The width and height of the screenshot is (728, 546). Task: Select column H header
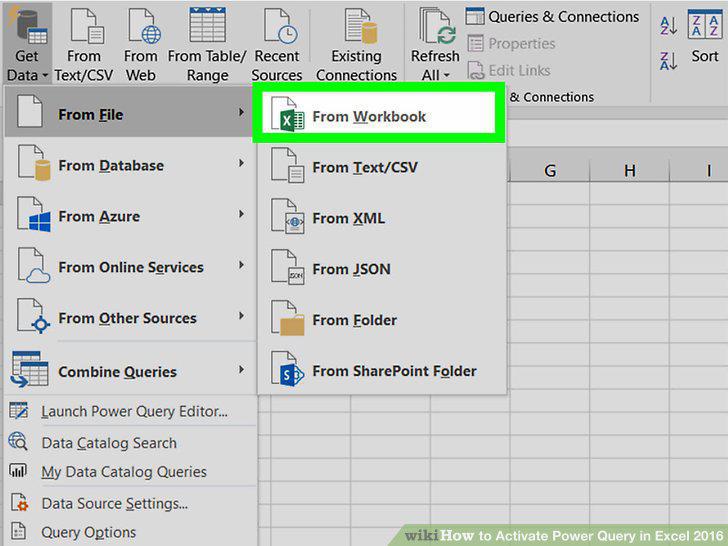point(630,170)
